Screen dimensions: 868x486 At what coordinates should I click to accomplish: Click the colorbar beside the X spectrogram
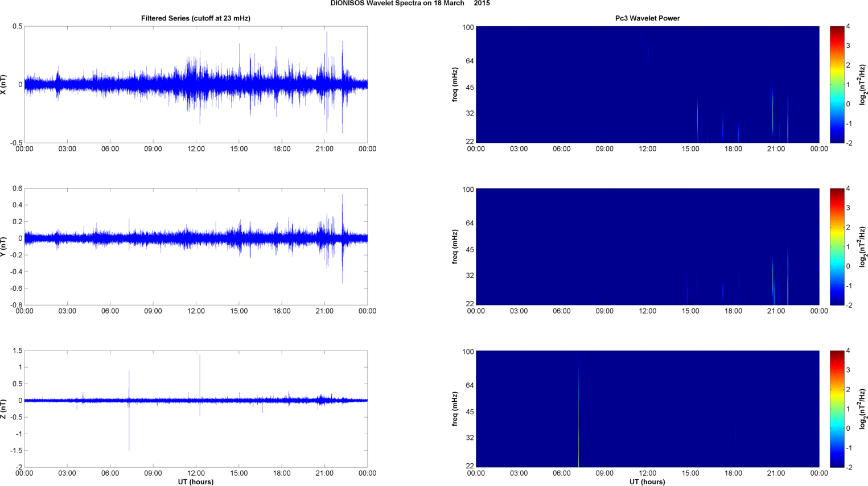coord(837,84)
